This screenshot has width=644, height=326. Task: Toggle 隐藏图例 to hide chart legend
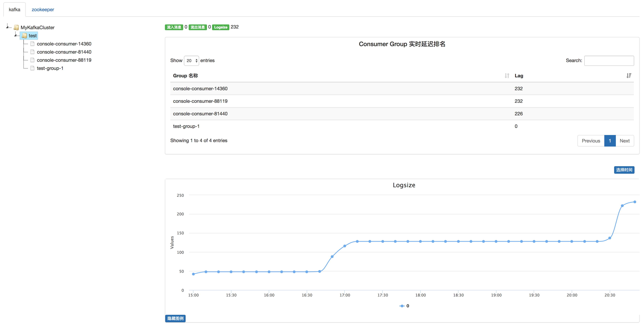coord(175,318)
